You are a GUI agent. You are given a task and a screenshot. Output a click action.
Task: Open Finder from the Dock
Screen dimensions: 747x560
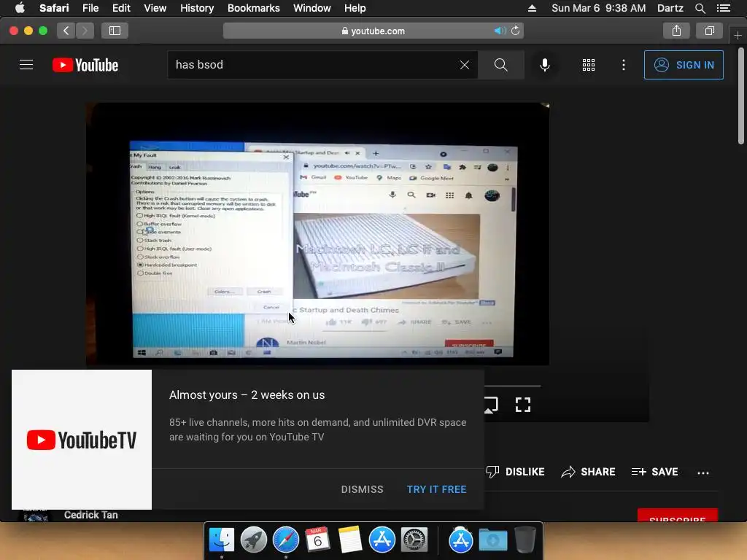coord(222,540)
